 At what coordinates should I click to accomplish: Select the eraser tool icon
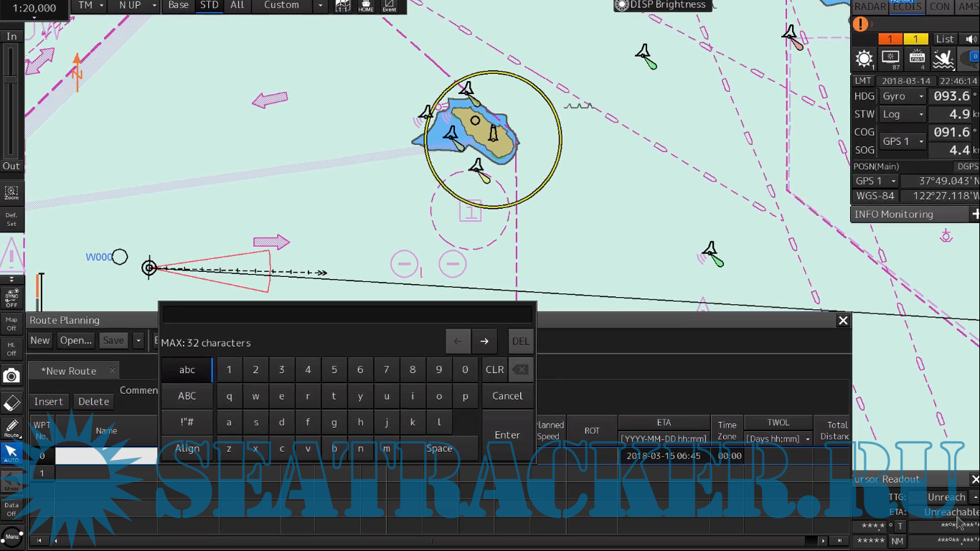[x=11, y=403]
